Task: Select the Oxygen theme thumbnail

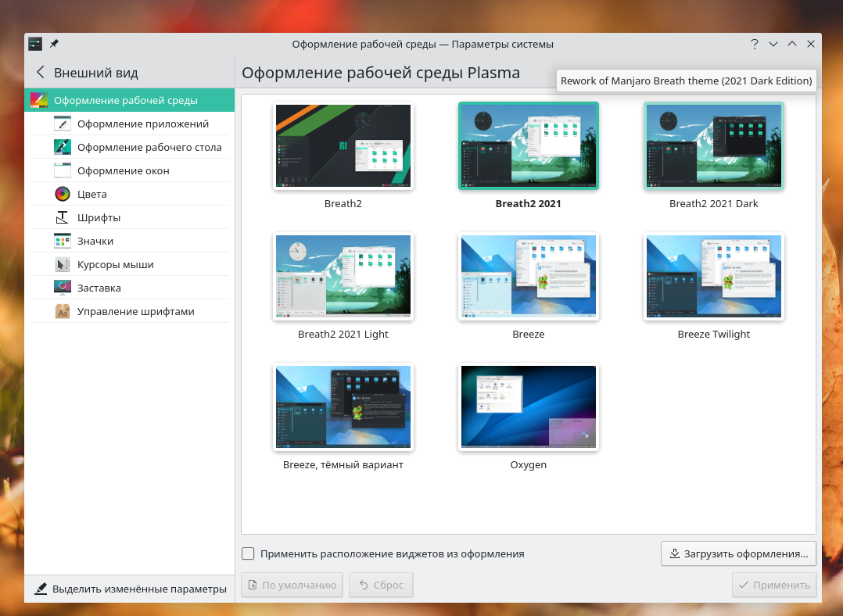Action: (x=529, y=407)
